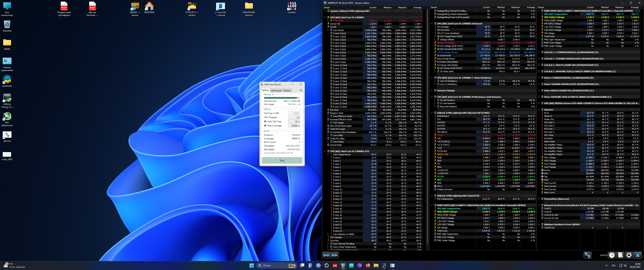644x270 pixels.
Task: Collapse the Aquaero sensor group
Action: click(539, 110)
